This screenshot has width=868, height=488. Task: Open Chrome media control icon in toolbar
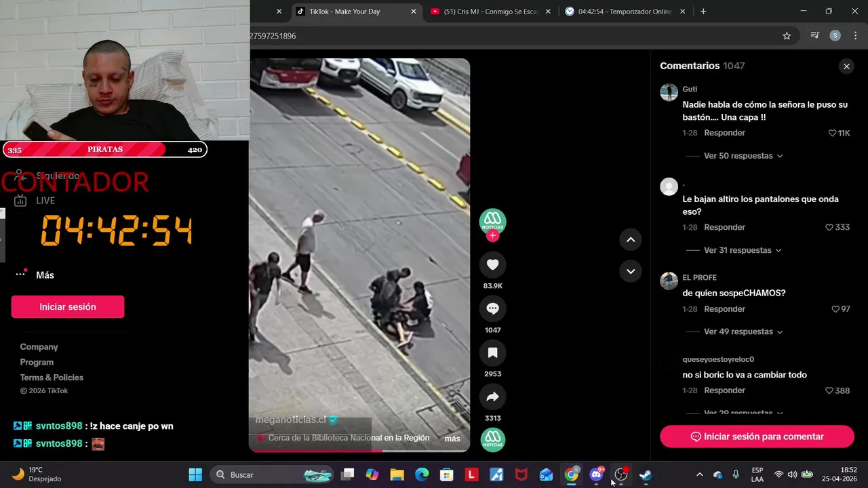pyautogui.click(x=815, y=36)
